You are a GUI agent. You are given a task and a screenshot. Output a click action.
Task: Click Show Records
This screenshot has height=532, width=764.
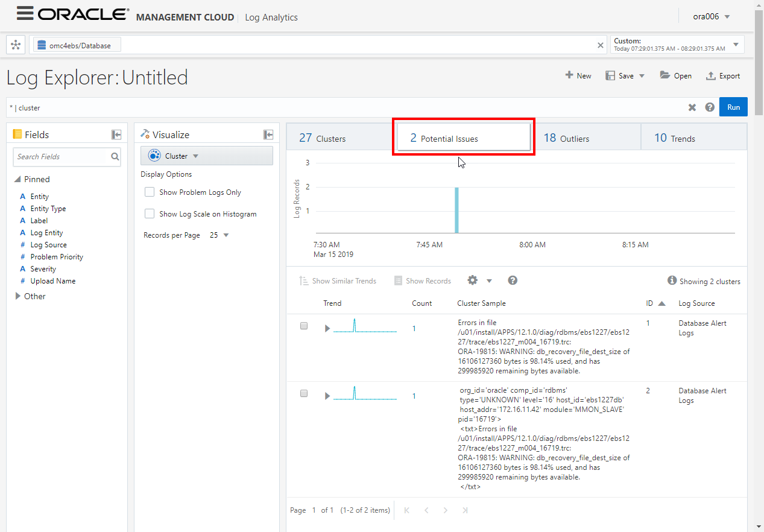click(x=423, y=280)
